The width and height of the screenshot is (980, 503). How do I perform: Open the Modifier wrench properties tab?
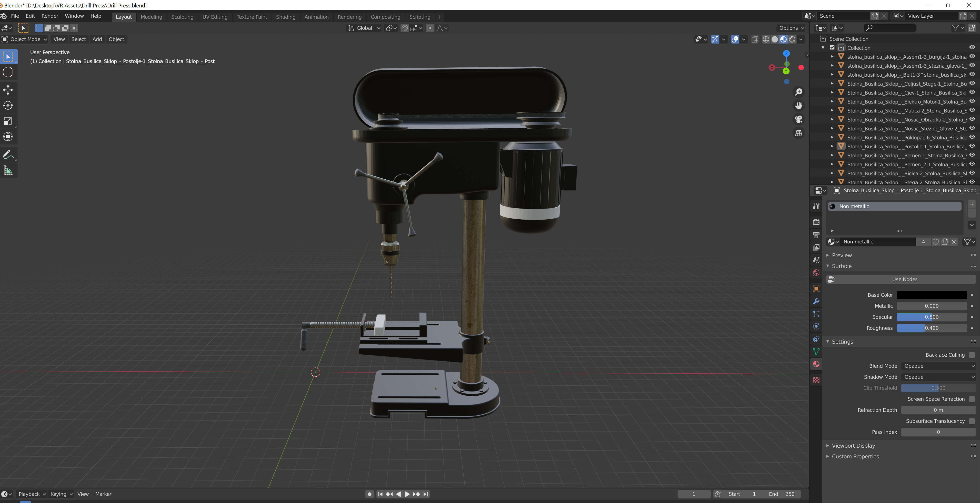pyautogui.click(x=816, y=302)
